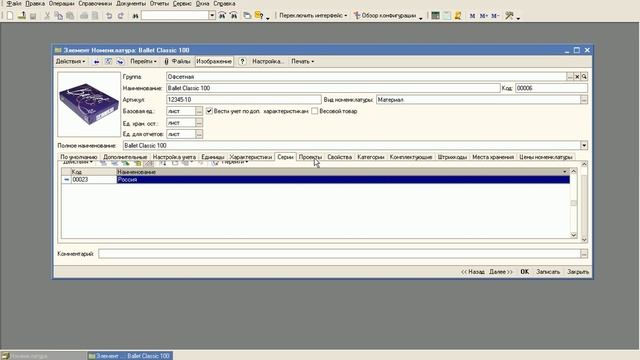Switch to the Единицы tab
Screen dimensions: 640x360
pyautogui.click(x=213, y=157)
